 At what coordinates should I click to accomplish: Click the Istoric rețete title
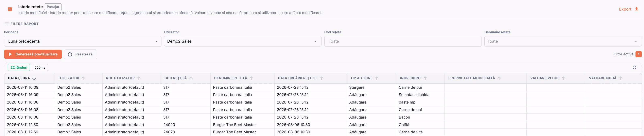point(31,7)
